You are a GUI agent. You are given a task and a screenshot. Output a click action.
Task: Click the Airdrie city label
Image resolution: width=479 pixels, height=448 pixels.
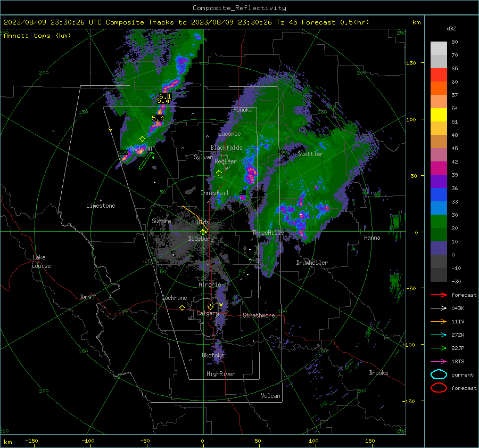210,284
